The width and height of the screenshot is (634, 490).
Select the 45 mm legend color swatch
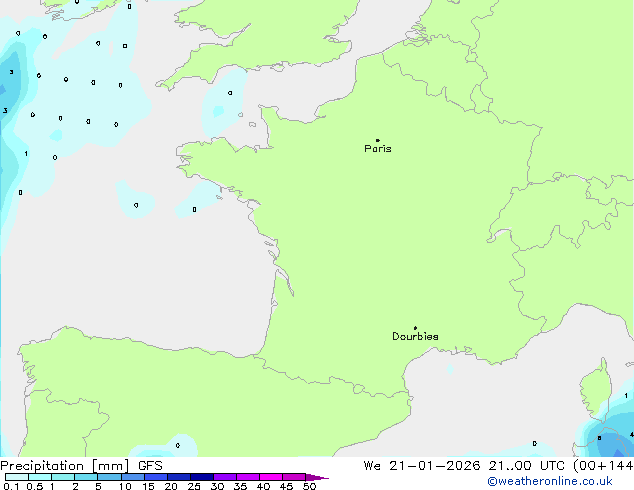294,477
